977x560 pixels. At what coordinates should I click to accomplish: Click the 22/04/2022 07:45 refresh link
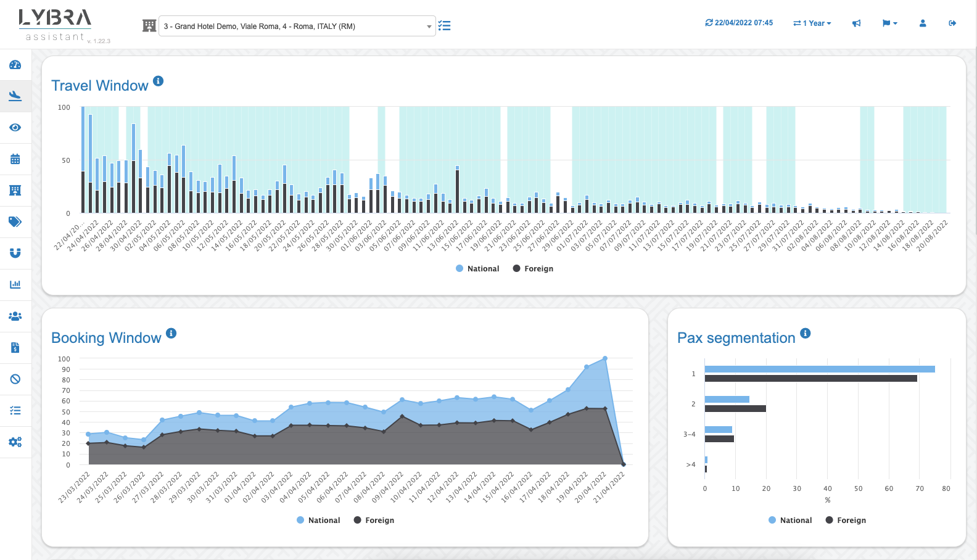(739, 23)
